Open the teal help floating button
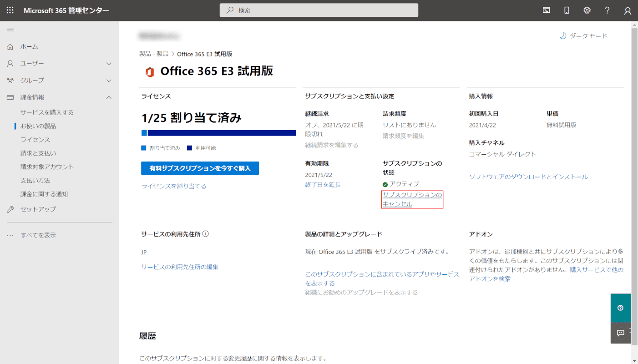638x364 pixels. coord(620,308)
